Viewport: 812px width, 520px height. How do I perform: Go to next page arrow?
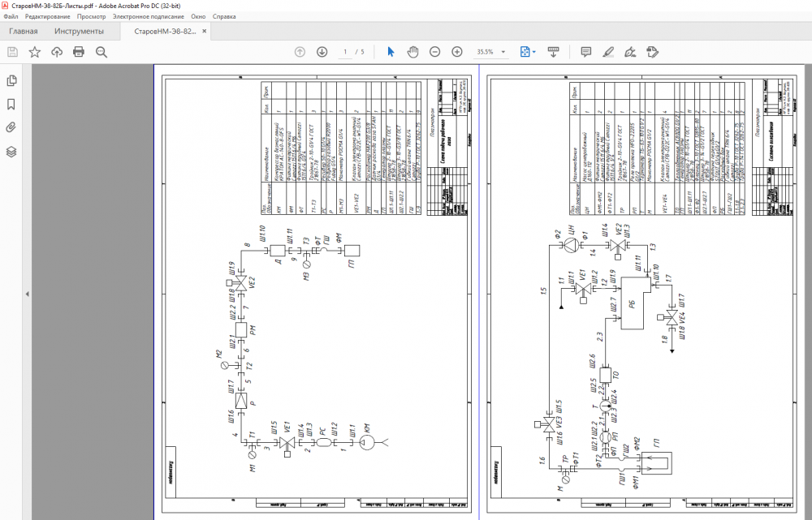[322, 52]
